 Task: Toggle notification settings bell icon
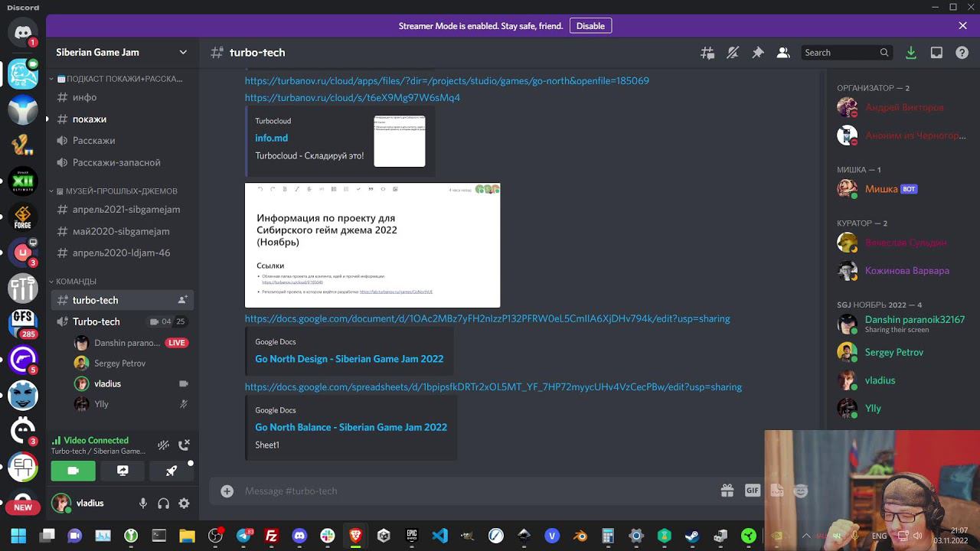pos(733,53)
